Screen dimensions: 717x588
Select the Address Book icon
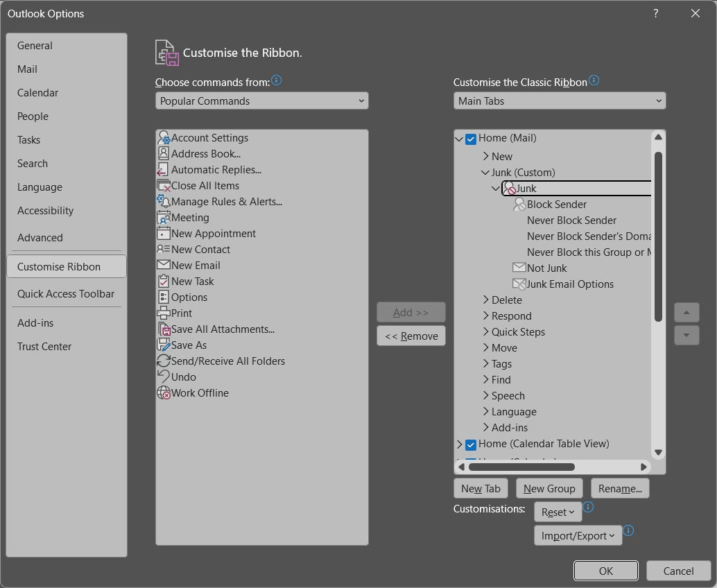coord(163,153)
